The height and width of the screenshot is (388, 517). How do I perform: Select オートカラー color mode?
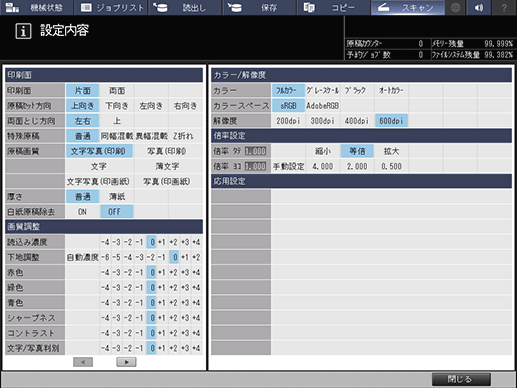point(391,90)
